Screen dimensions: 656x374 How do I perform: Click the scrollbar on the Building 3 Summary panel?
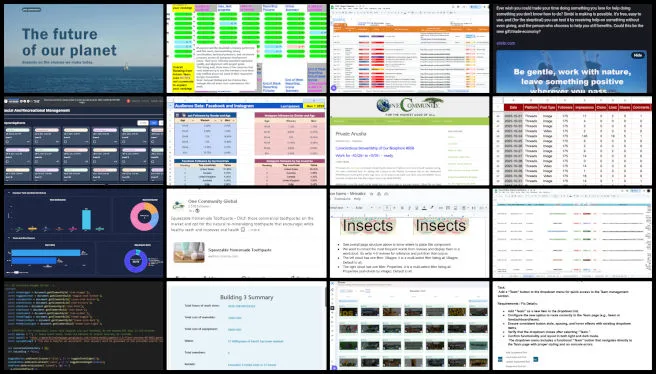click(325, 297)
